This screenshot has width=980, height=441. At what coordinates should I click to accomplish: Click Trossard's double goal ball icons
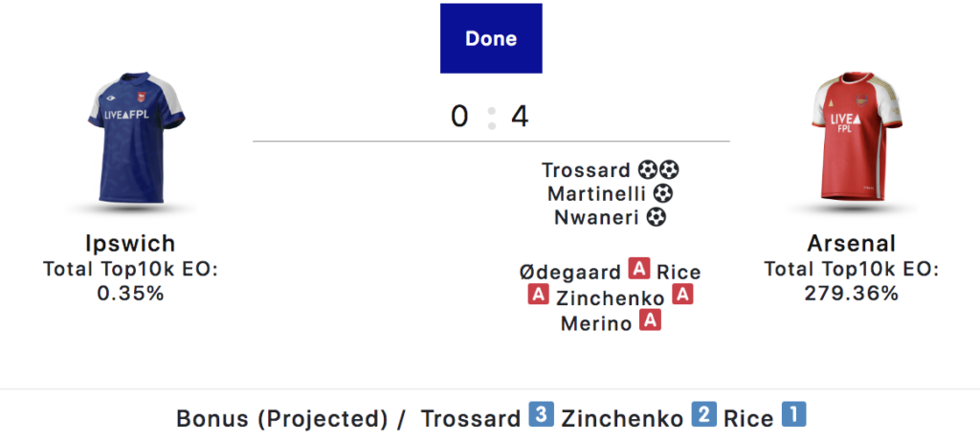pos(658,170)
